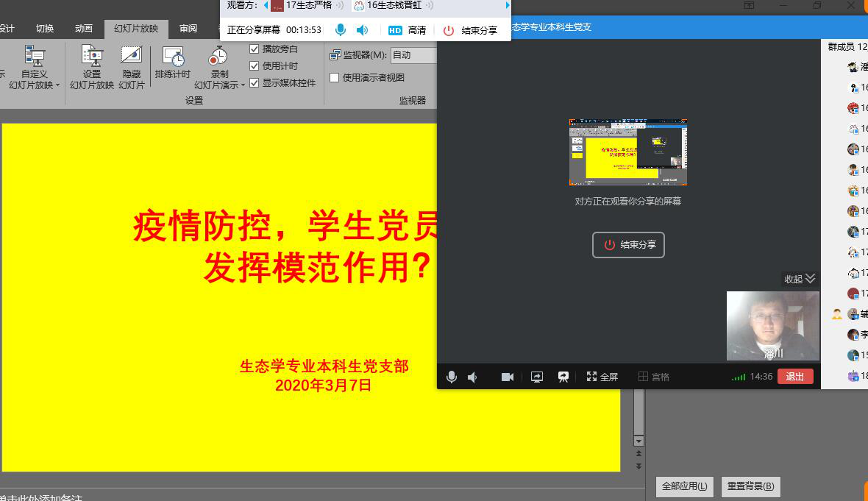Enable 使用演示者视图 checkbox
The width and height of the screenshot is (868, 501).
[x=334, y=78]
